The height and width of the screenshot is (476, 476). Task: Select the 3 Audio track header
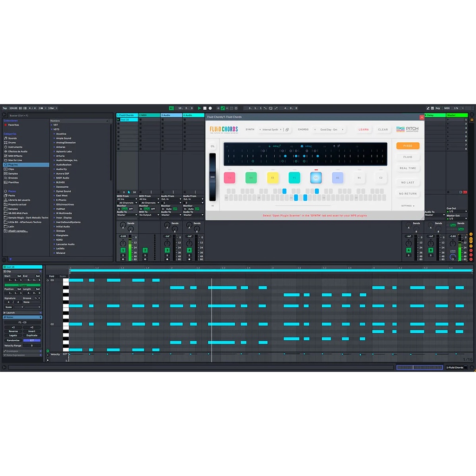(x=172, y=115)
